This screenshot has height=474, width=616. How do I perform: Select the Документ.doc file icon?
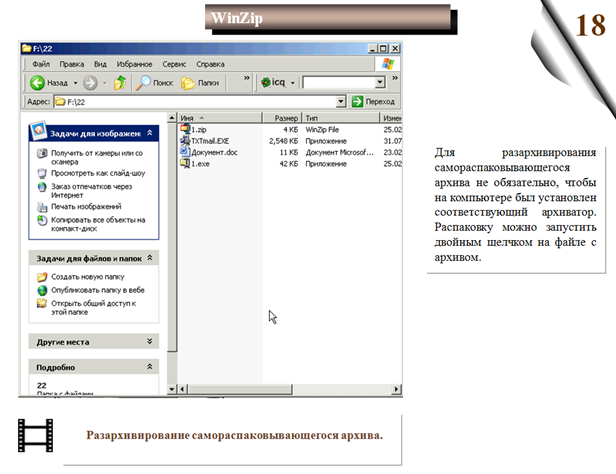[x=185, y=152]
